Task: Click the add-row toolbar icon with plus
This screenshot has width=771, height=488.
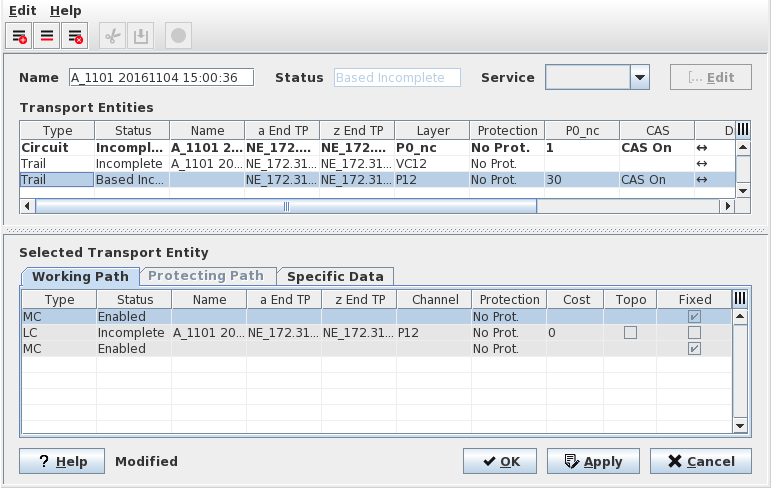Action: (x=19, y=36)
